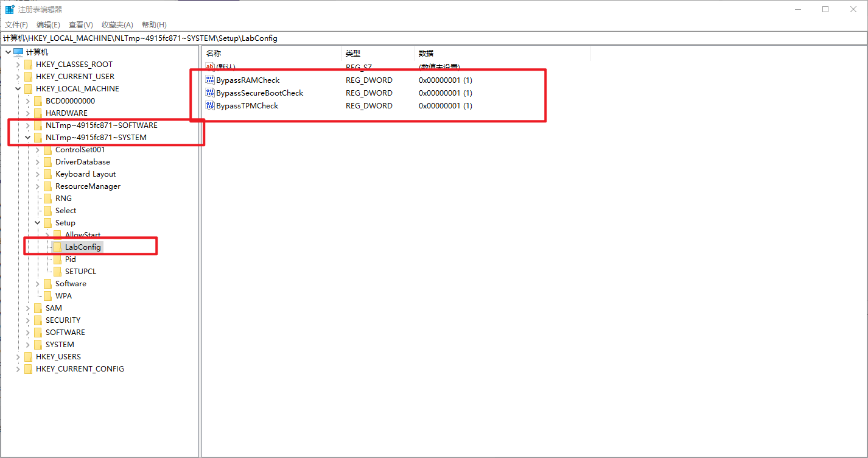Open the 编辑(E) edit menu
868x458 pixels.
click(x=48, y=25)
